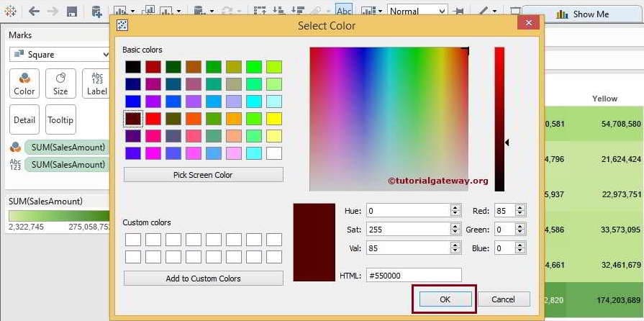Screen dimensions: 644x321
Task: Click inside the rainbow hue-saturation color field
Action: [389, 119]
